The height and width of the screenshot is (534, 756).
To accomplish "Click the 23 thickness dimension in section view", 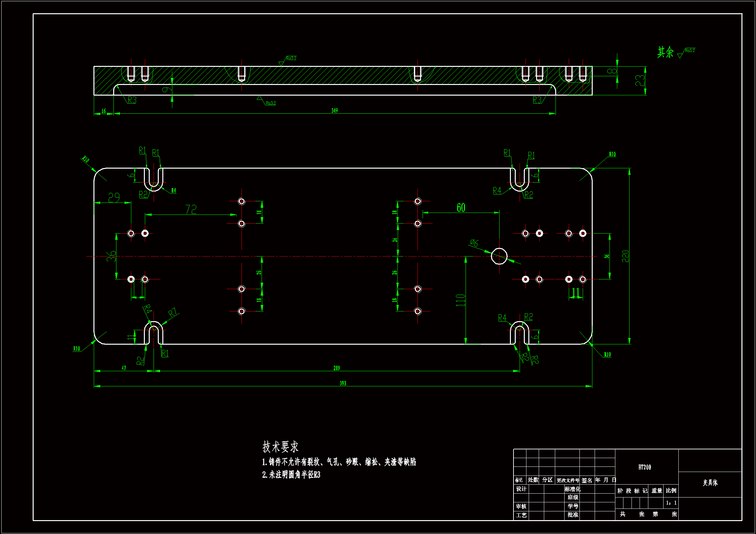I will pyautogui.click(x=640, y=81).
